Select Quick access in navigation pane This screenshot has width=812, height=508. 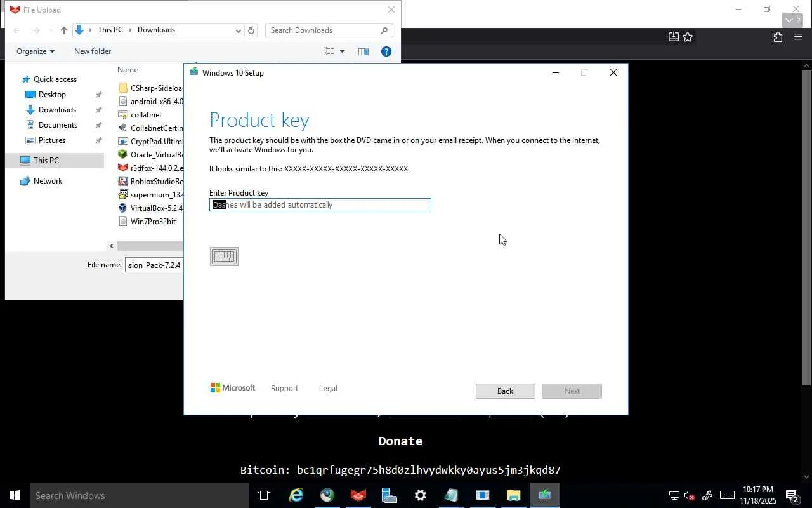(55, 79)
